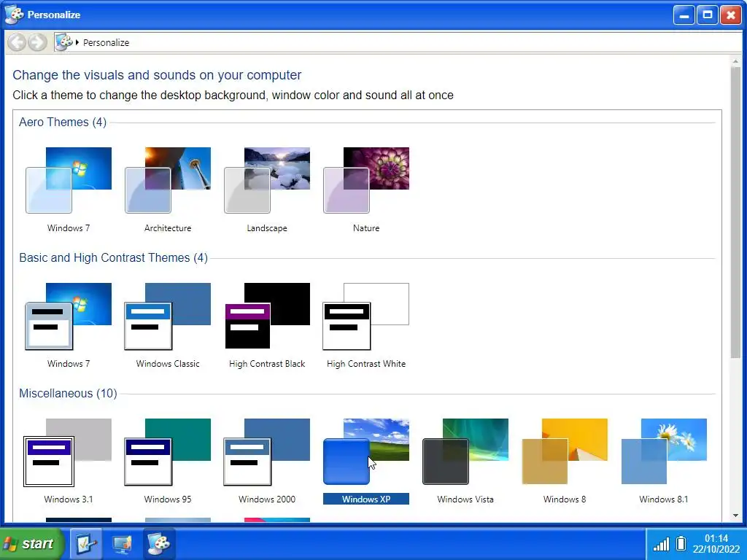Pick the Basic Windows 7 theme

69,325
